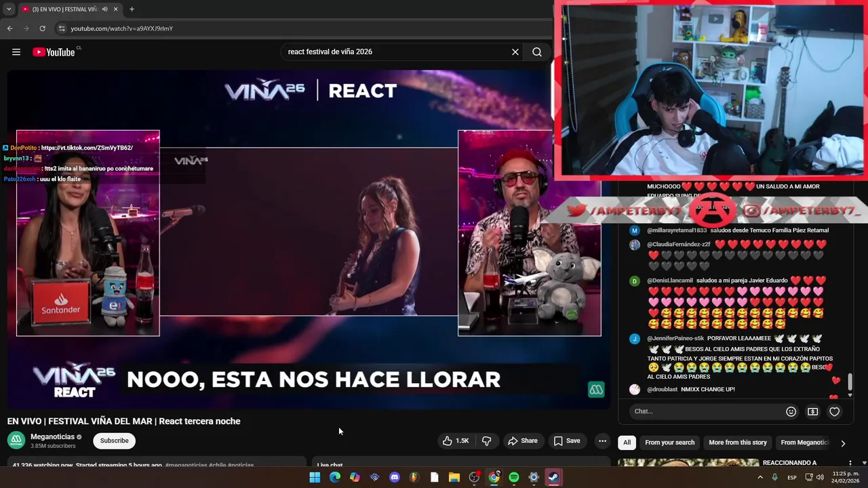Subscribe to Meganoticias channel
The width and height of the screenshot is (868, 488).
pyautogui.click(x=114, y=441)
